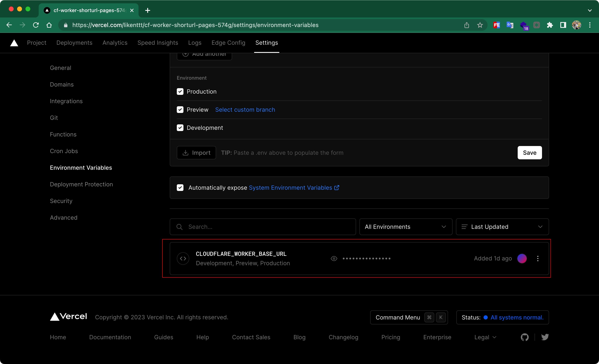The width and height of the screenshot is (599, 364).
Task: Click the Save button
Action: [530, 153]
